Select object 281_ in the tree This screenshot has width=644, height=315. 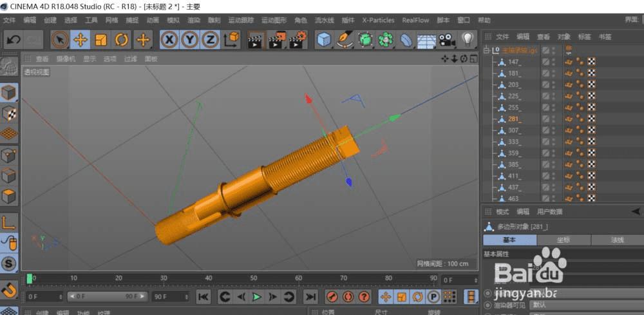515,119
